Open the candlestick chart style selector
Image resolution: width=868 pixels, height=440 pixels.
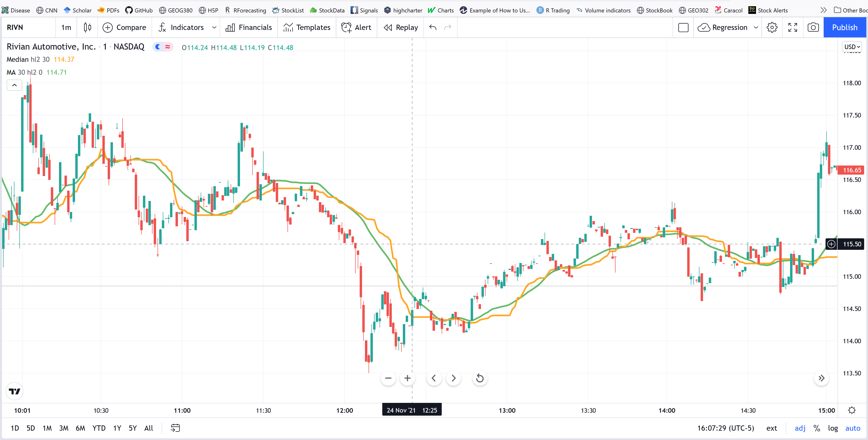click(87, 27)
